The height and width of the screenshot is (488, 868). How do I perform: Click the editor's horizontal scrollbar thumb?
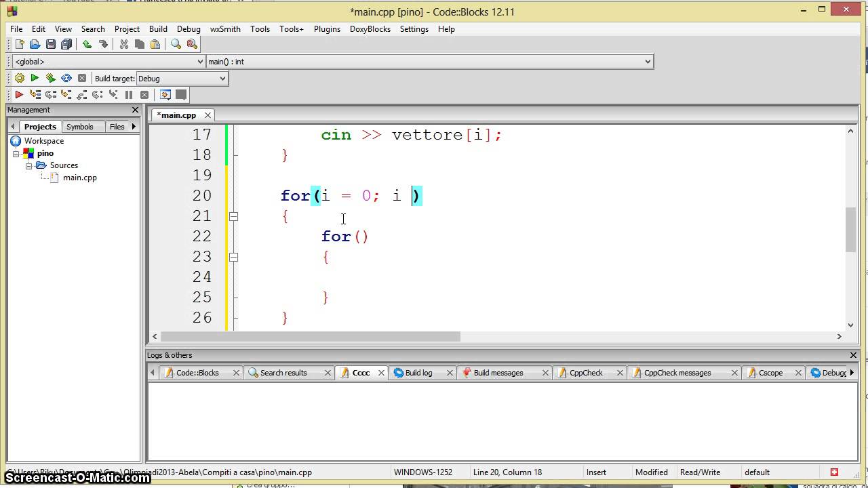[311, 336]
